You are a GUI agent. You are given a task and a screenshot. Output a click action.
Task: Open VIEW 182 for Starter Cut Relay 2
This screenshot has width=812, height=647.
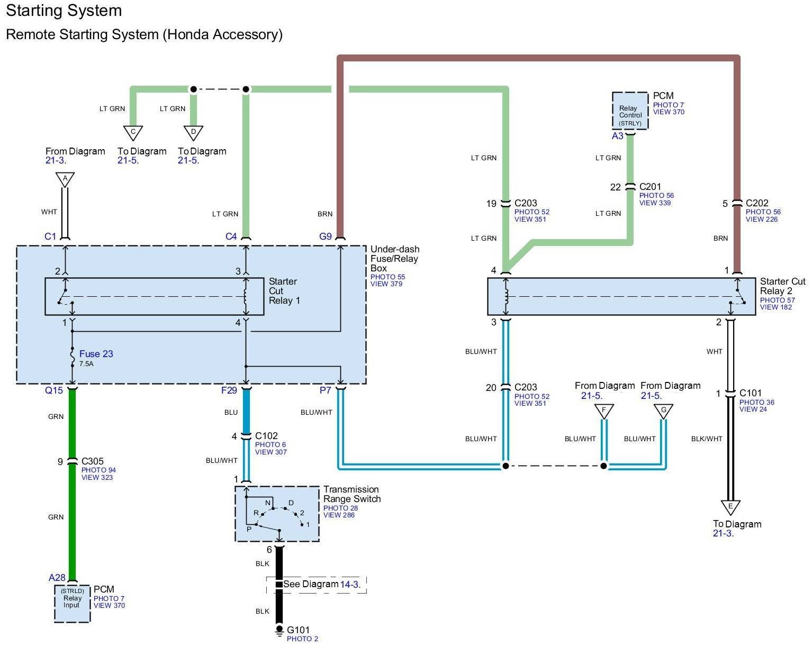pyautogui.click(x=776, y=307)
